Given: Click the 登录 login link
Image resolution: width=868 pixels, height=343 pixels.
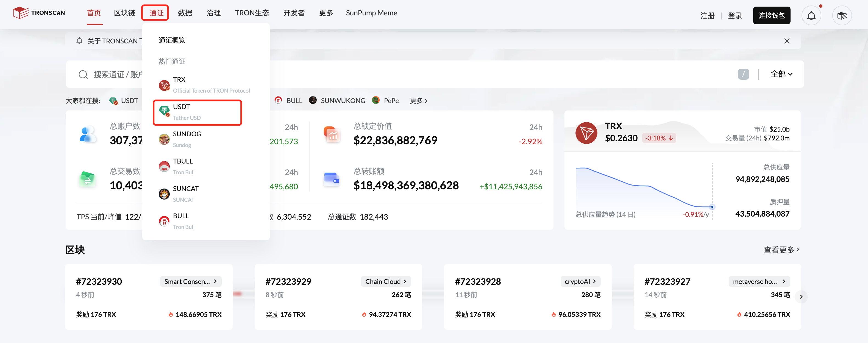Looking at the screenshot, I should coord(735,15).
